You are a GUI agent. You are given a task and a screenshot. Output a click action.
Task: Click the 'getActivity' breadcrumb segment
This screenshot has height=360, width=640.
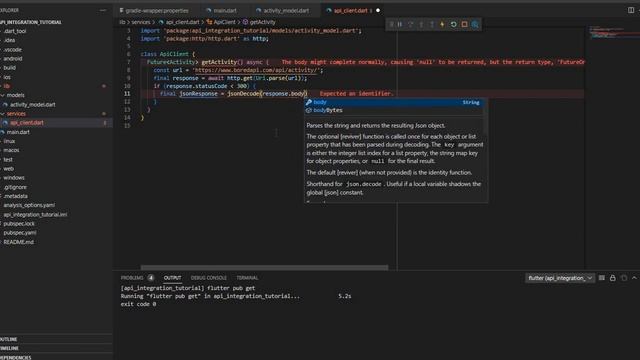[x=262, y=22]
